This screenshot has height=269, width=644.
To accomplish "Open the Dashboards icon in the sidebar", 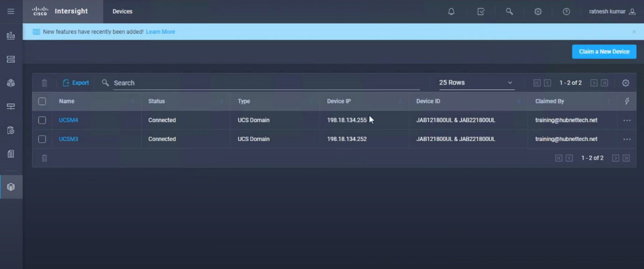I will 11,35.
